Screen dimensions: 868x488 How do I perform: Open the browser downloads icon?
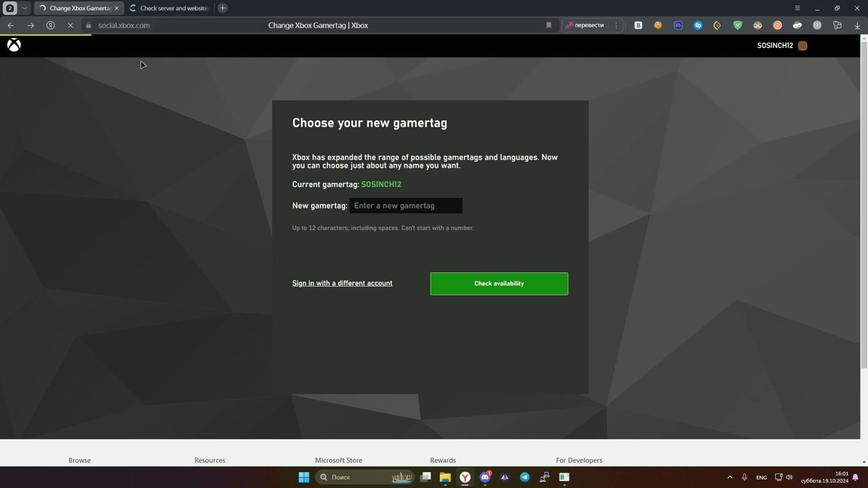pos(857,25)
